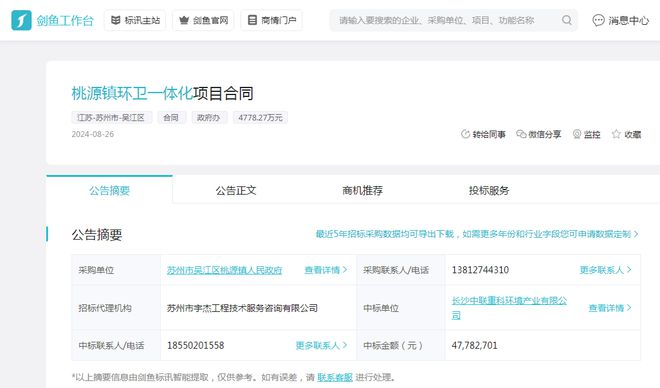
Task: Click the 江苏-苏州市-吴江区 region tag
Action: click(112, 117)
